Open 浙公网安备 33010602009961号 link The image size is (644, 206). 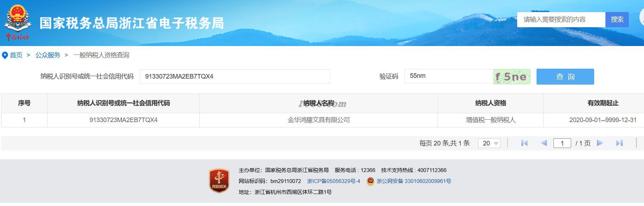414,181
